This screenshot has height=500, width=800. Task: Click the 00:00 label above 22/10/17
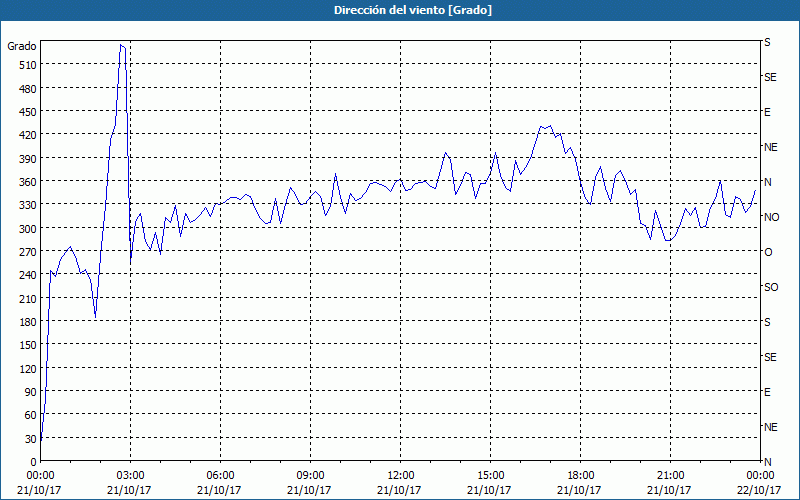(x=760, y=476)
